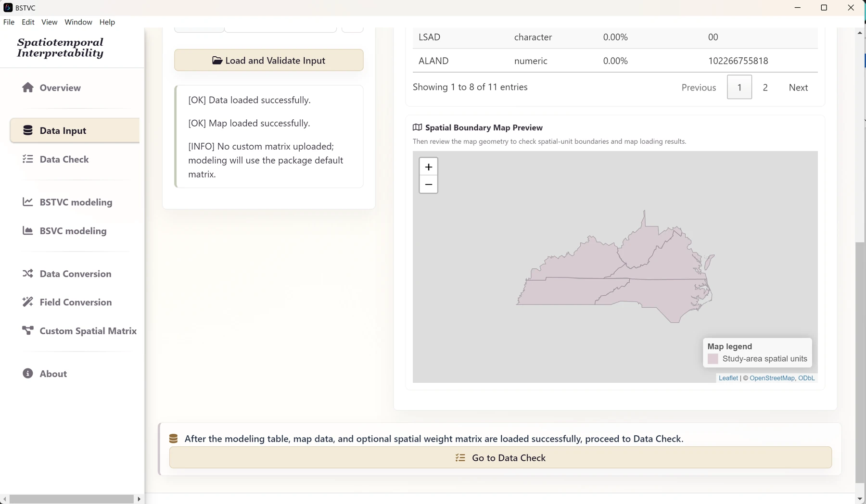Click the Study-area spatial units legend swatch

713,359
